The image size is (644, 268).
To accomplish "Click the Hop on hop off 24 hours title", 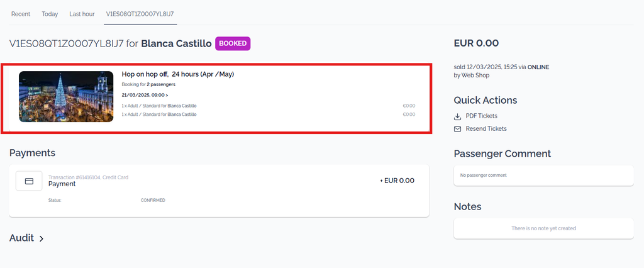I will pyautogui.click(x=178, y=74).
